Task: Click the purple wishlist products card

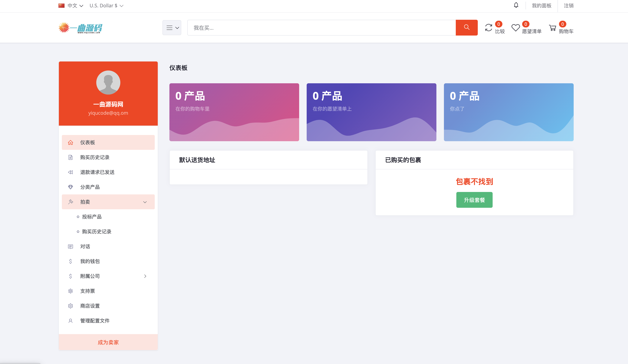Action: click(371, 112)
